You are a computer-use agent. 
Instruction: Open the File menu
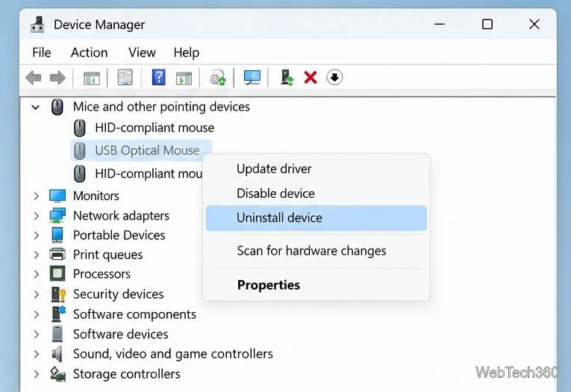pos(42,52)
